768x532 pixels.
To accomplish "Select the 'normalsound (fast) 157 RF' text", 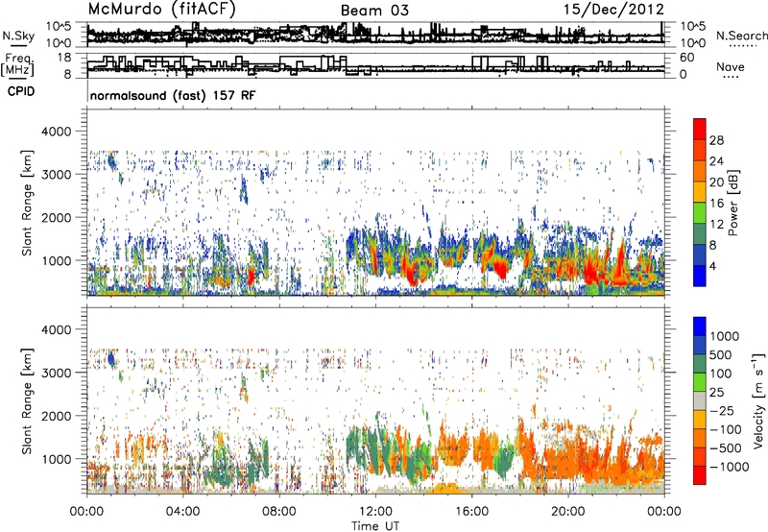I will (x=173, y=95).
